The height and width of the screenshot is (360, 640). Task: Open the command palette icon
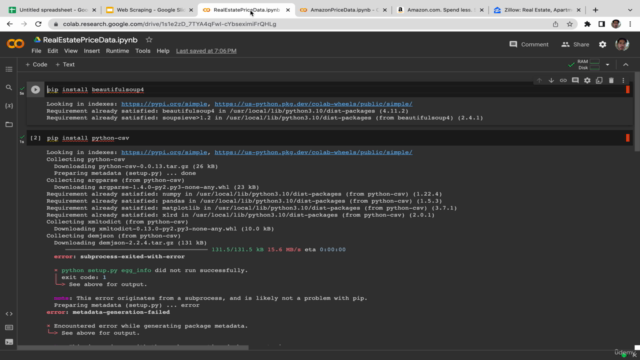click(x=9, y=328)
